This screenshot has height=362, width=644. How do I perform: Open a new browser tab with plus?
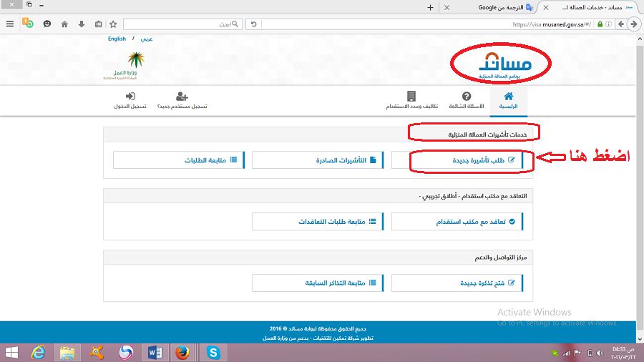pos(430,7)
